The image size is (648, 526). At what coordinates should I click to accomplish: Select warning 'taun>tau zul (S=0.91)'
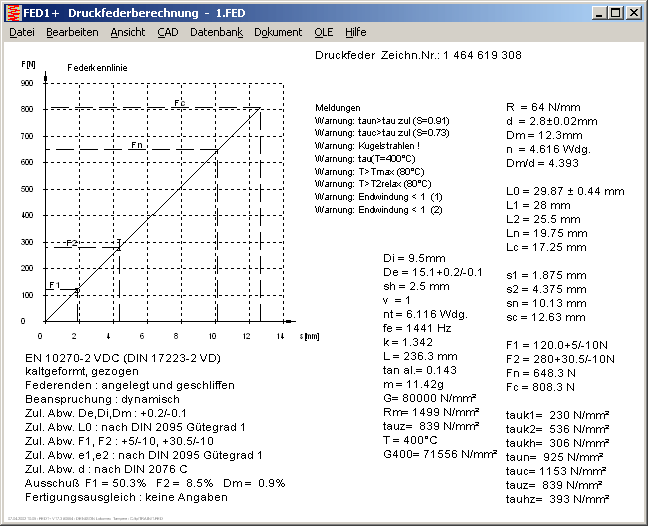382,121
